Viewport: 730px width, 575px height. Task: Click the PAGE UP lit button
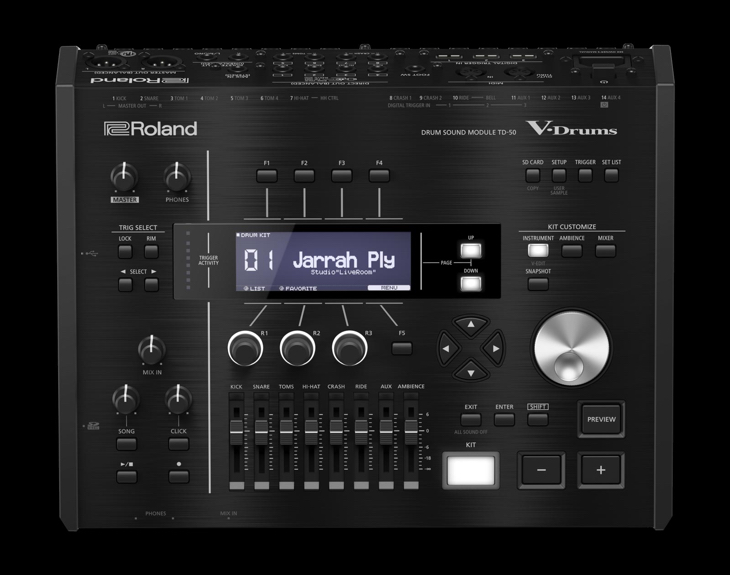(471, 250)
